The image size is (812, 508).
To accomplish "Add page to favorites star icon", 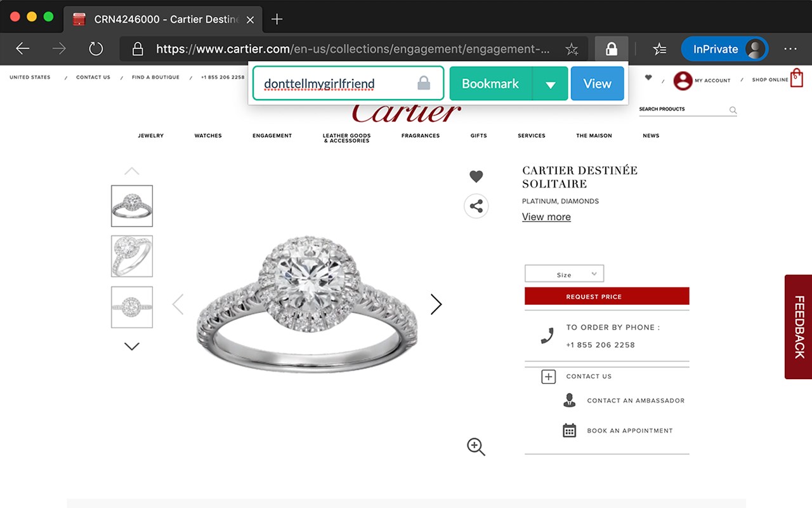I will [x=572, y=49].
